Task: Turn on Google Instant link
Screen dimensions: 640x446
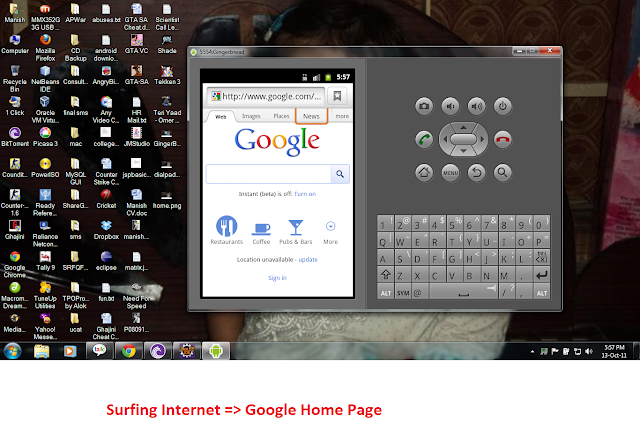Action: click(x=305, y=194)
